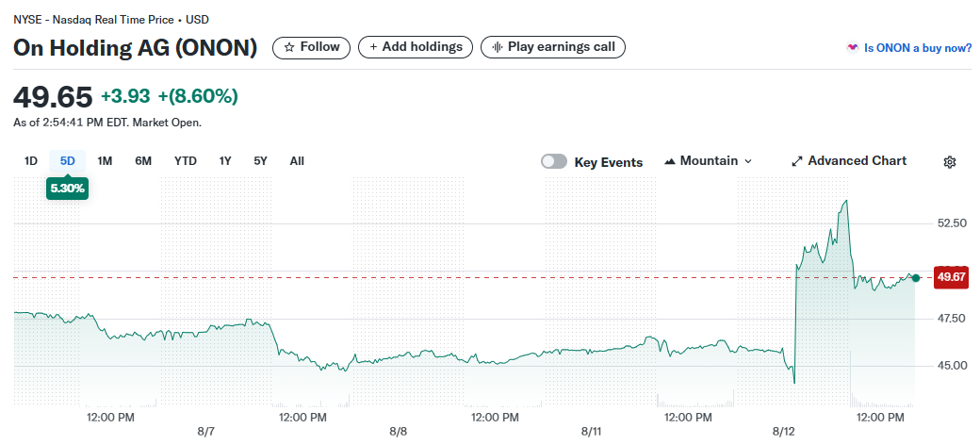The image size is (980, 445).
Task: Select YTD time range
Action: tap(185, 161)
